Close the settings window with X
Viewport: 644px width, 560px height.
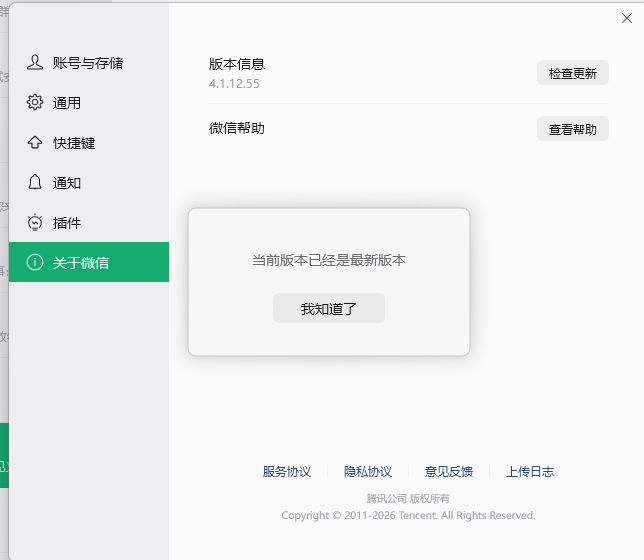click(x=627, y=18)
